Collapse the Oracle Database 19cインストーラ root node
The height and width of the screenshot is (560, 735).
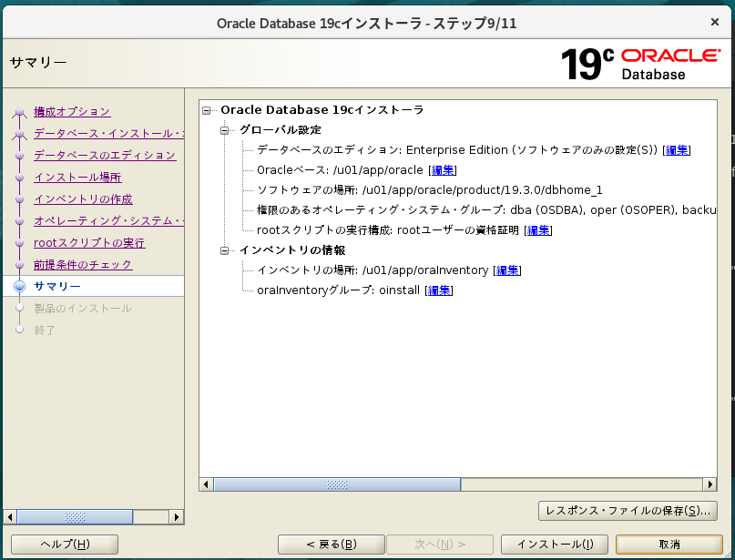(x=206, y=110)
